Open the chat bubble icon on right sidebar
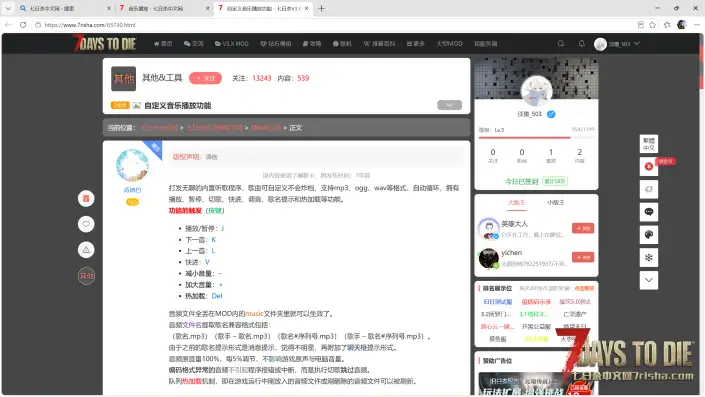Screen dimensions: 705x397 pyautogui.click(x=648, y=212)
